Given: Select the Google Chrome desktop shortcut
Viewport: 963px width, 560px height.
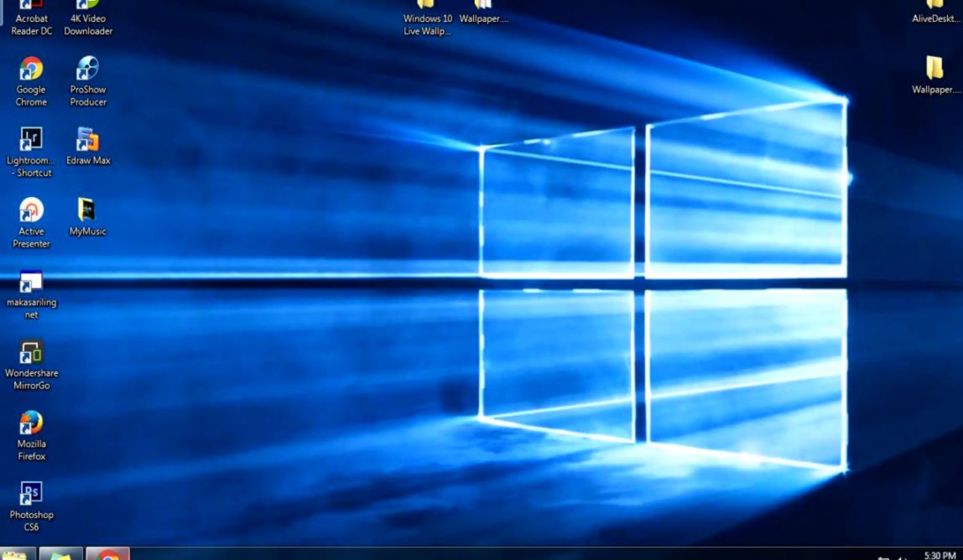Looking at the screenshot, I should pyautogui.click(x=31, y=80).
